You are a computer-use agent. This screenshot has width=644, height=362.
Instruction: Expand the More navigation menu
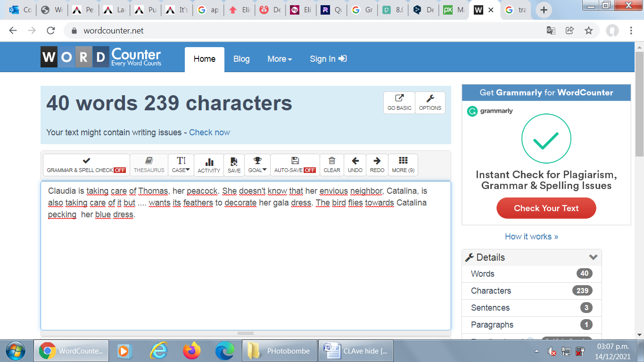point(280,59)
